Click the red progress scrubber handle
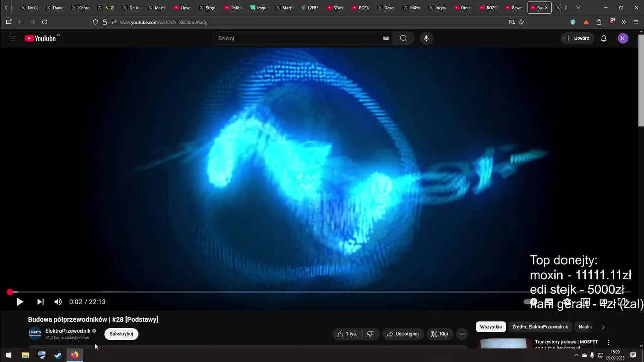 (10, 292)
